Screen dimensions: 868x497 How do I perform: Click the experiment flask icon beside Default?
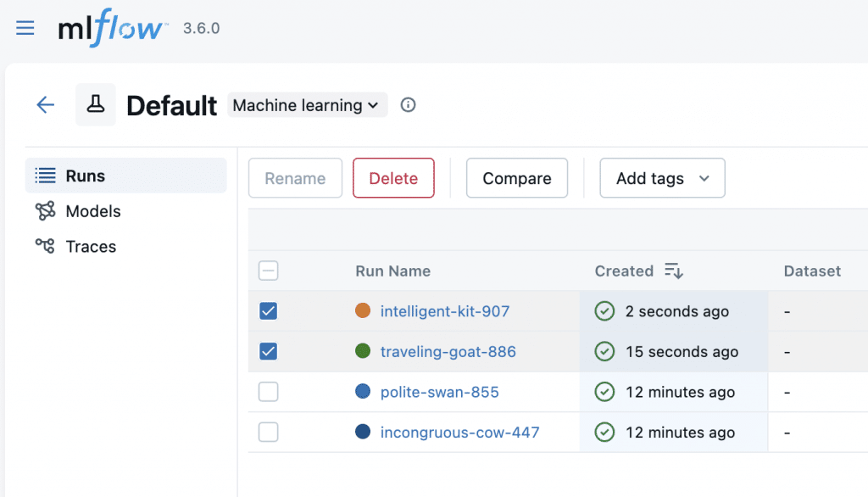coord(95,104)
